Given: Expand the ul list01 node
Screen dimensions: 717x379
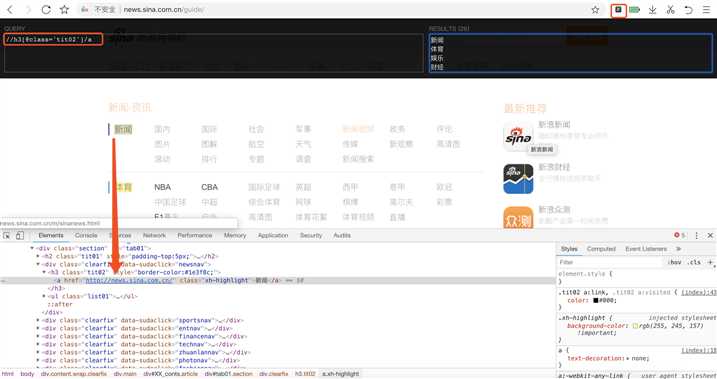Looking at the screenshot, I should (x=44, y=296).
